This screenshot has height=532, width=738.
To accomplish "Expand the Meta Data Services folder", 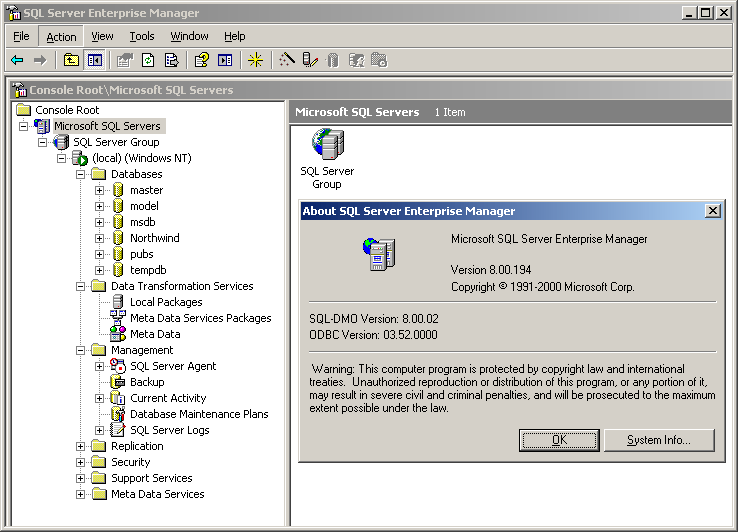I will click(x=80, y=494).
